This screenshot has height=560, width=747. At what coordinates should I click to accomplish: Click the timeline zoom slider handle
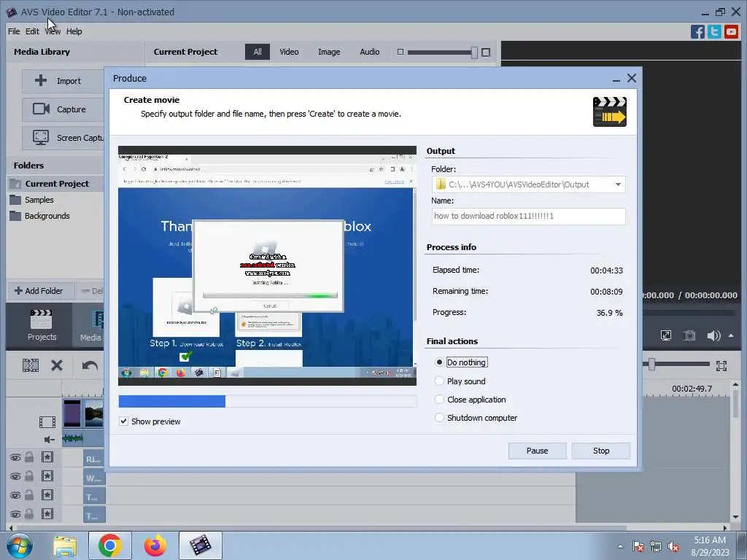[x=651, y=365]
